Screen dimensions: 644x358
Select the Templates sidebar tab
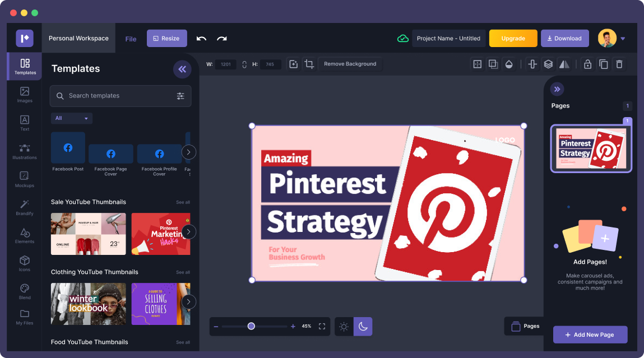point(25,66)
